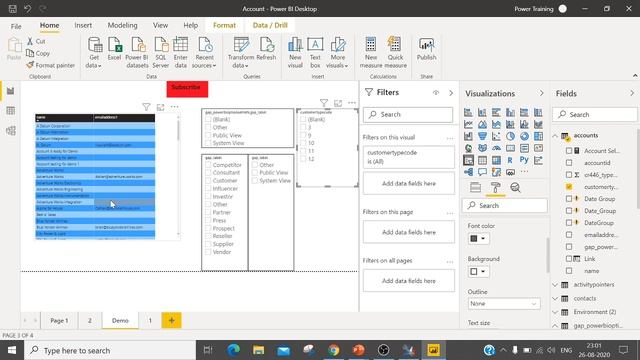Viewport: 640px width, 360px height.
Task: Expand the contacts table
Action: pyautogui.click(x=555, y=299)
